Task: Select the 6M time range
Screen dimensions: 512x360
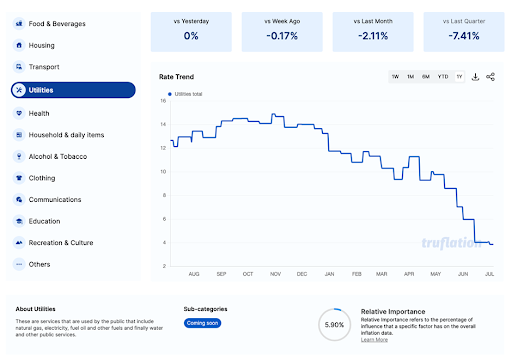Action: point(426,77)
